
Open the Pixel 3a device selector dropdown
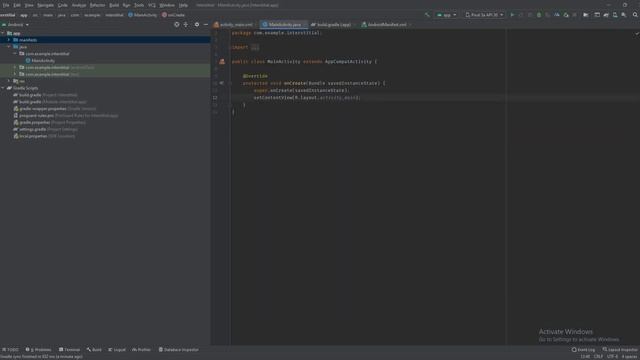point(484,15)
